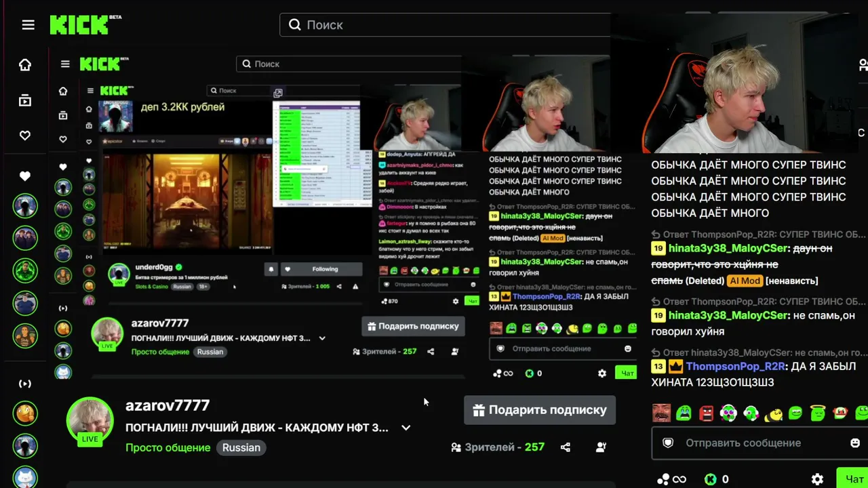Click the pop-out icon above the spreadsheet overlay
This screenshot has height=488, width=868.
[278, 93]
